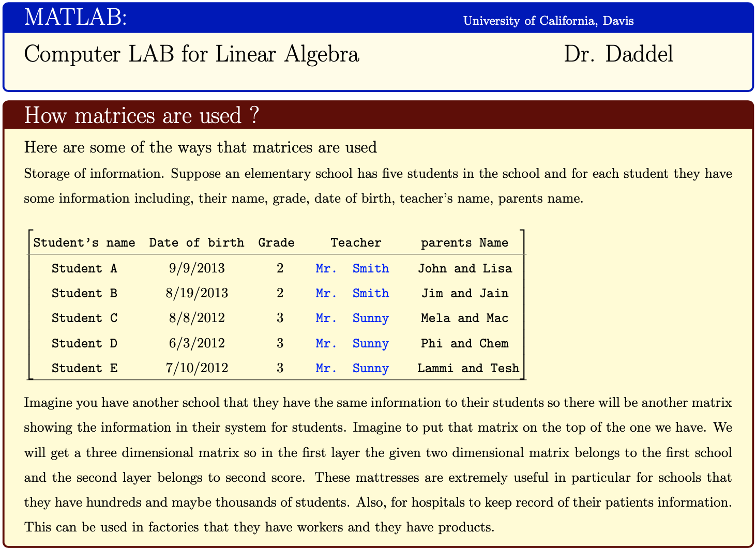Select the 'John and Lisa' parents cell
The width and height of the screenshot is (756, 548).
[464, 268]
